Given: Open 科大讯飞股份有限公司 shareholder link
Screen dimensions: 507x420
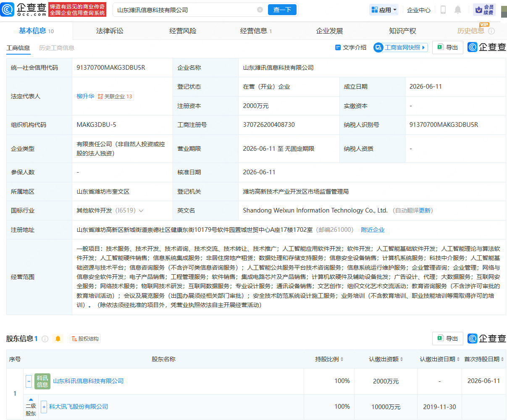Looking at the screenshot, I should click(x=79, y=407).
